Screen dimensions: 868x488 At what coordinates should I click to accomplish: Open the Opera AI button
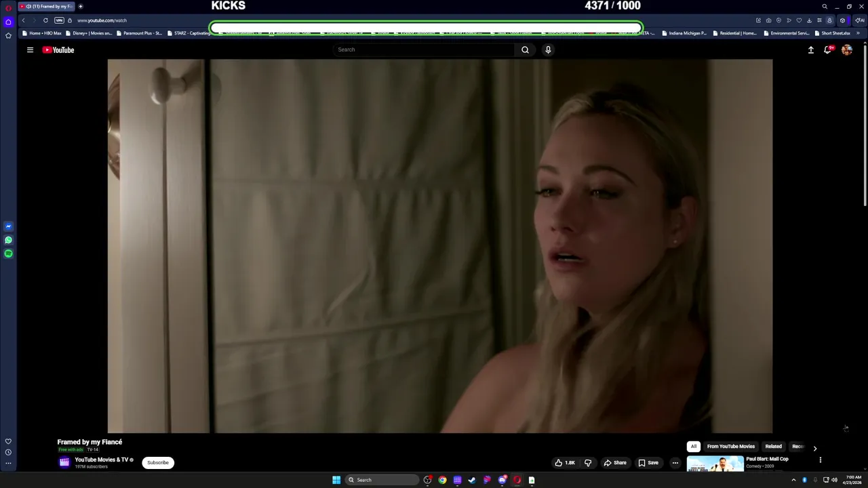tap(859, 20)
